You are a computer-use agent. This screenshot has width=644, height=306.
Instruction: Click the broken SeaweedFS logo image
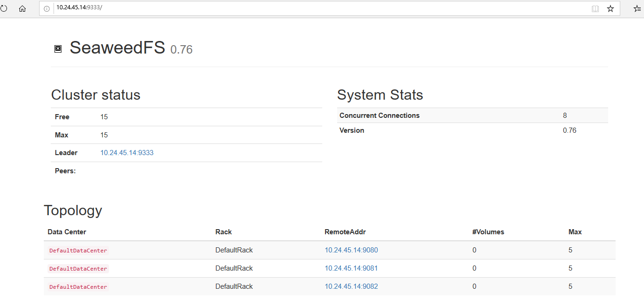click(x=58, y=48)
